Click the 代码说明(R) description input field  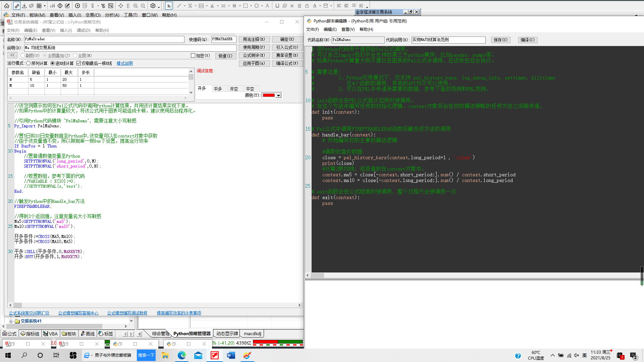click(448, 40)
